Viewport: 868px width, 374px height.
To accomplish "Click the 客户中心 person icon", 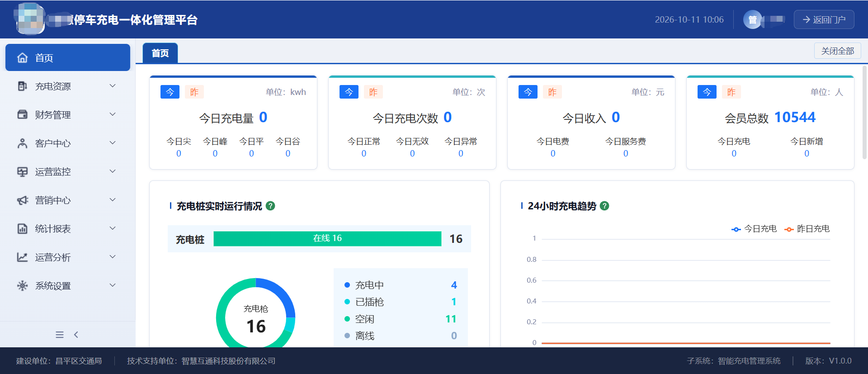I will [x=22, y=143].
